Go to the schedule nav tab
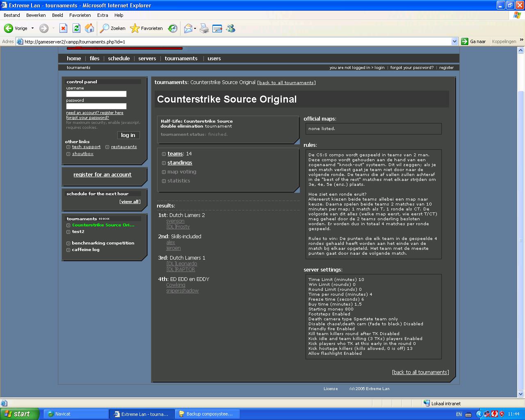This screenshot has width=525, height=420. (x=119, y=58)
